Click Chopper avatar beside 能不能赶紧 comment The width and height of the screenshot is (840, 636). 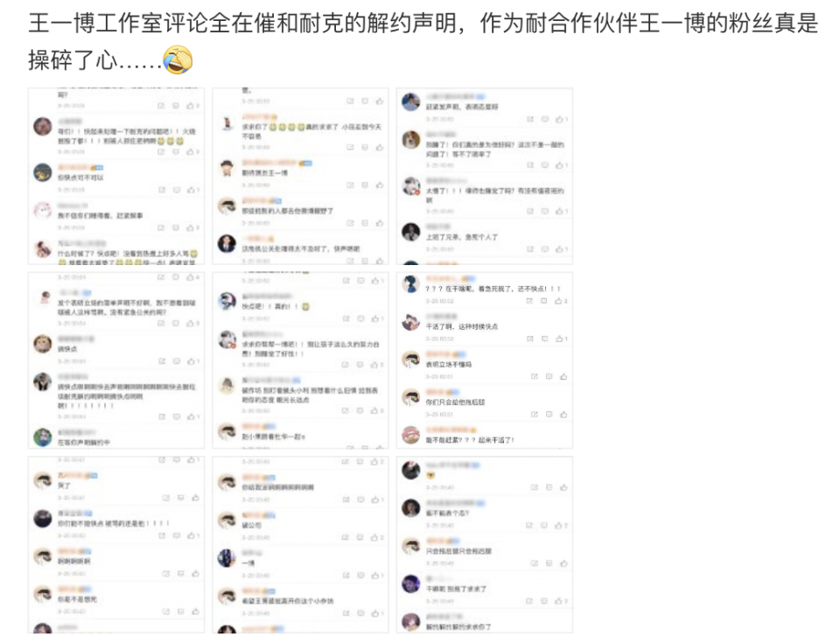click(411, 435)
